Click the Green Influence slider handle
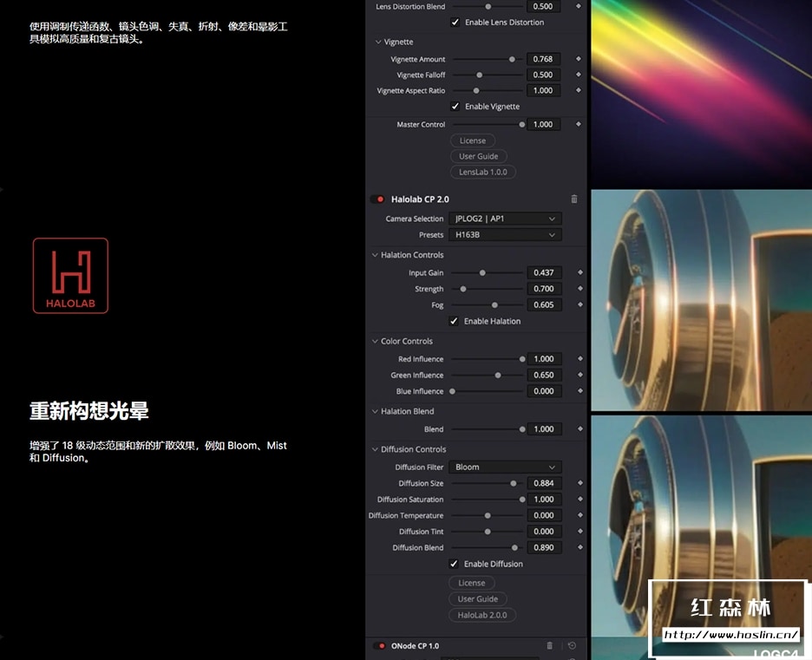This screenshot has height=660, width=812. point(498,376)
